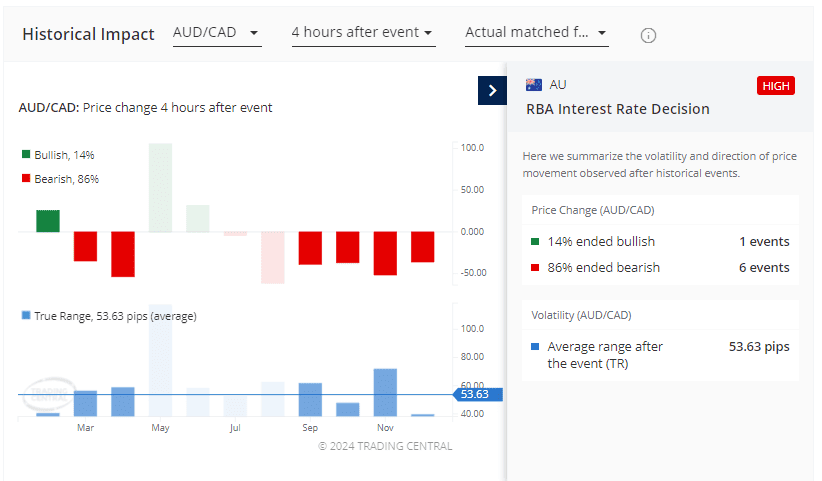Click the 'True Range, 53.63 pips (average)' legend label

(x=115, y=316)
